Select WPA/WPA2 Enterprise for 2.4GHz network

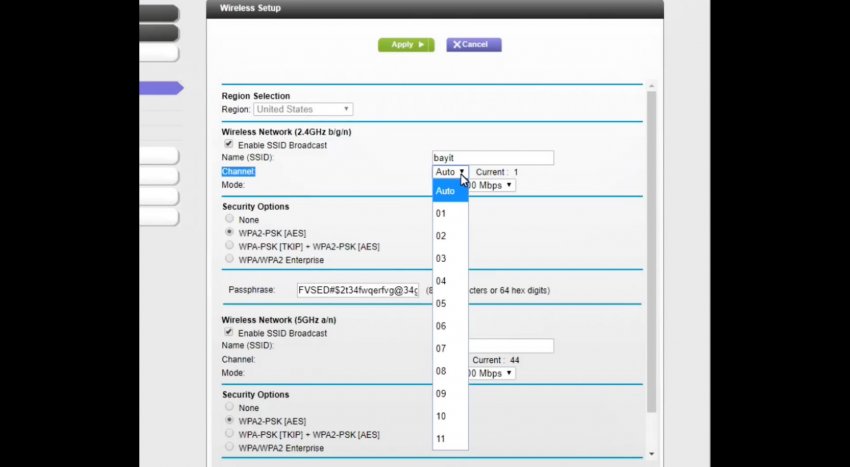(x=230, y=259)
